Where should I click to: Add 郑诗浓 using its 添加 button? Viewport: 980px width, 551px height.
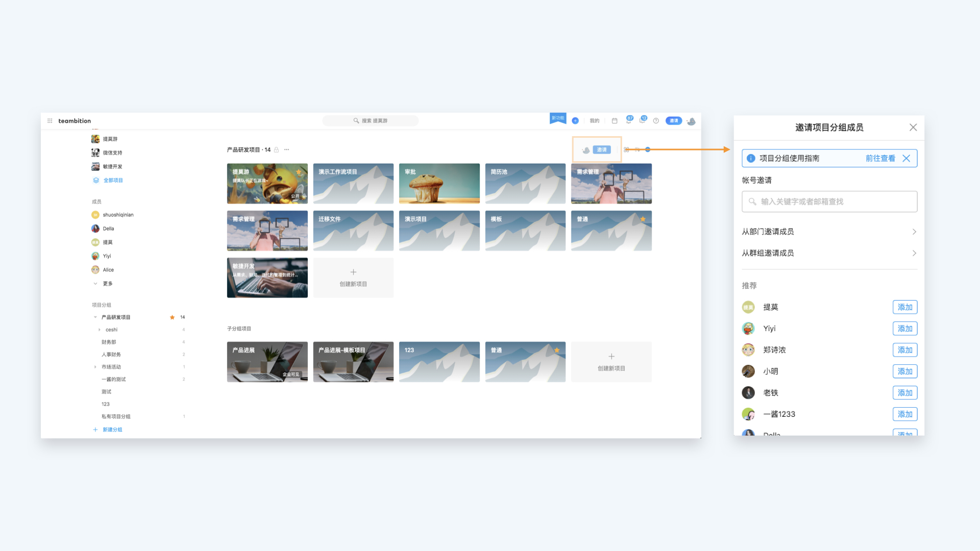pos(905,350)
